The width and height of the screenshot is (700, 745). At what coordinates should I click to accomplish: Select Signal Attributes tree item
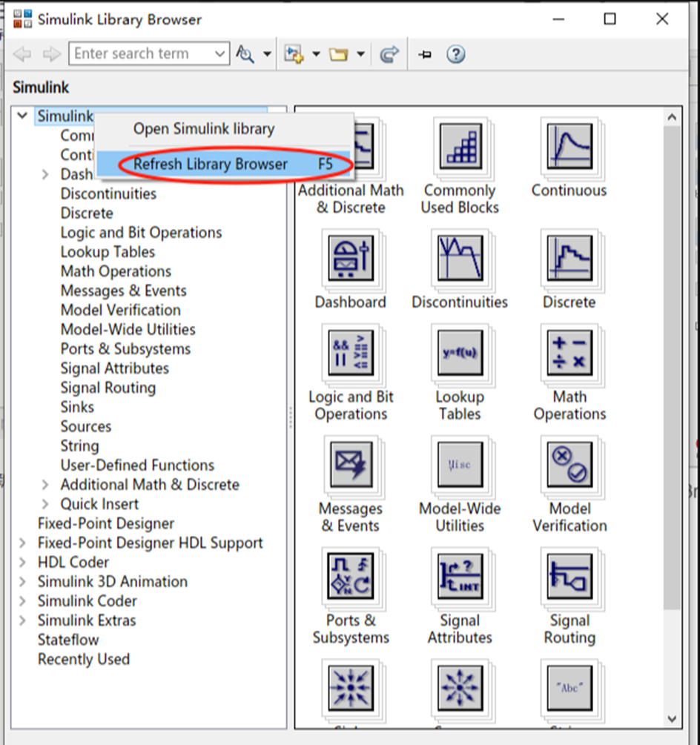click(x=114, y=368)
